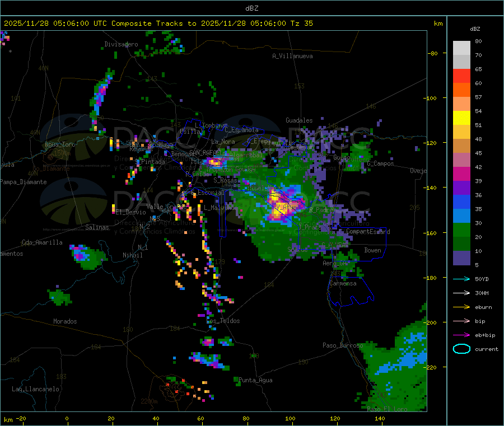Click the A_Villanueva place label
The height and width of the screenshot is (426, 504).
(292, 56)
